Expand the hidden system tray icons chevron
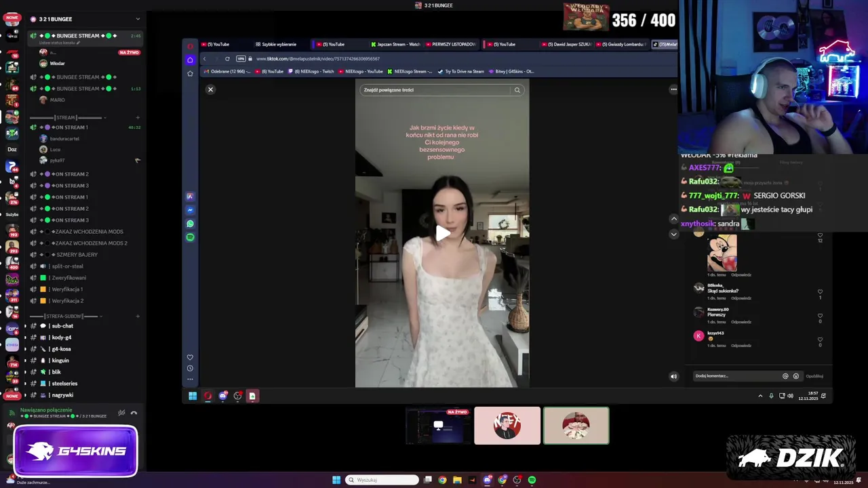Viewport: 868px width, 488px height. click(760, 396)
